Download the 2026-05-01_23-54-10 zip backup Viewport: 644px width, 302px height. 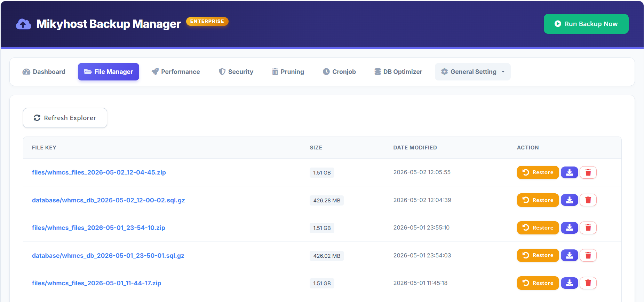(570, 228)
